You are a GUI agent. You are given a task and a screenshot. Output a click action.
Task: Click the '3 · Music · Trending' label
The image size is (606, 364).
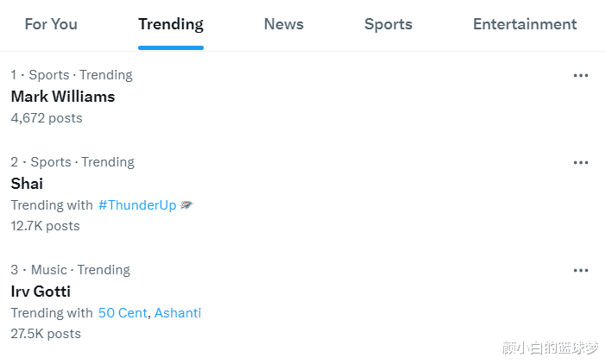pos(70,270)
